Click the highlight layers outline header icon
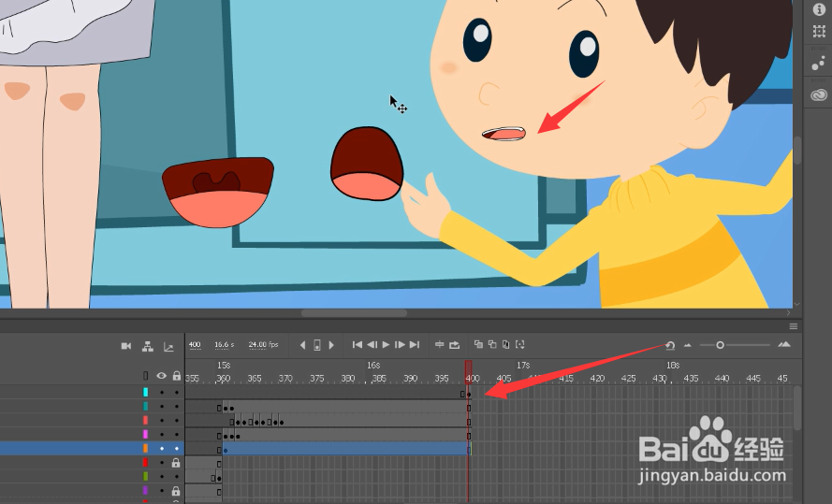 click(145, 376)
